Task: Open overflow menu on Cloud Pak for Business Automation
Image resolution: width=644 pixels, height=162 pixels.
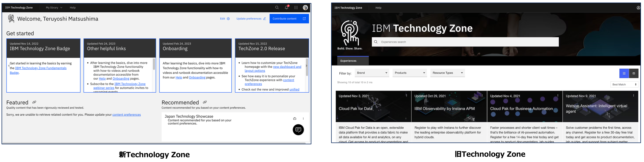Action: point(557,95)
